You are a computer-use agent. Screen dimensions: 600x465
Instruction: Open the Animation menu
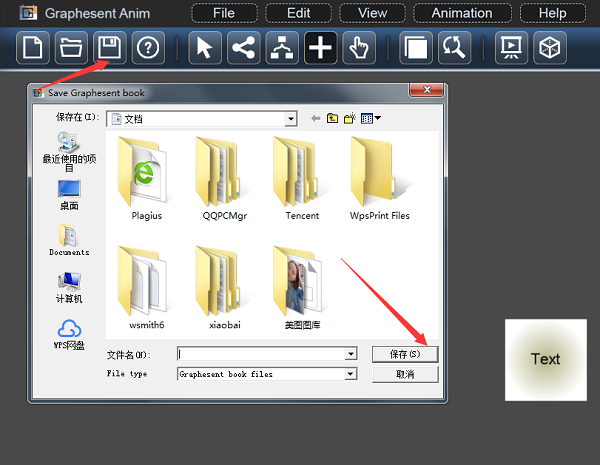click(462, 13)
